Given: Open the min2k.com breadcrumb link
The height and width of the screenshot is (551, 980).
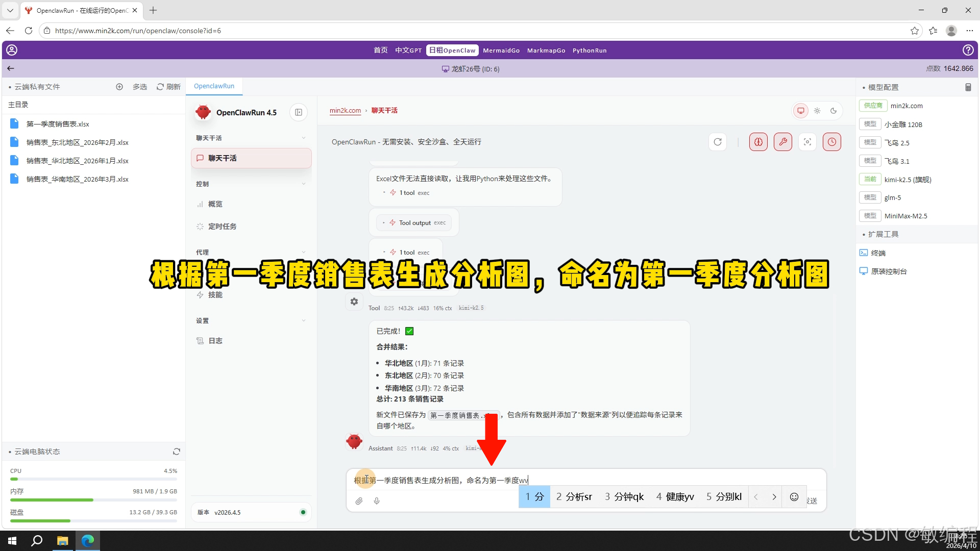Looking at the screenshot, I should pyautogui.click(x=345, y=110).
